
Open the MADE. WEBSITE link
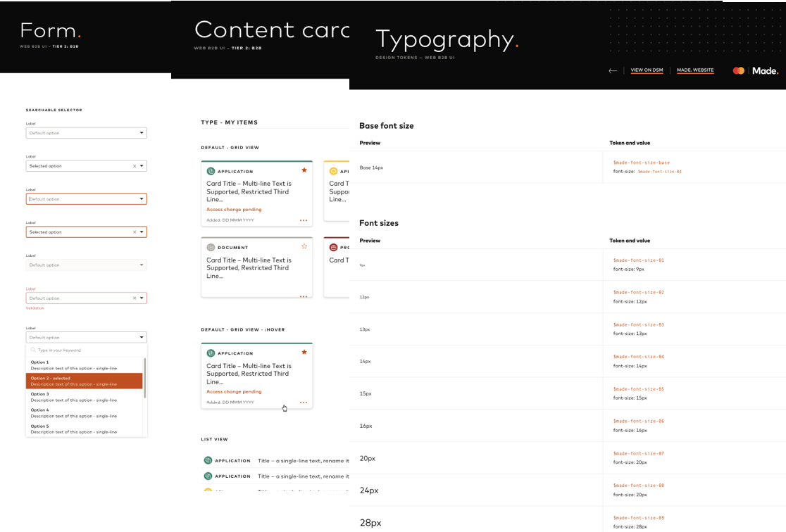[x=695, y=70]
